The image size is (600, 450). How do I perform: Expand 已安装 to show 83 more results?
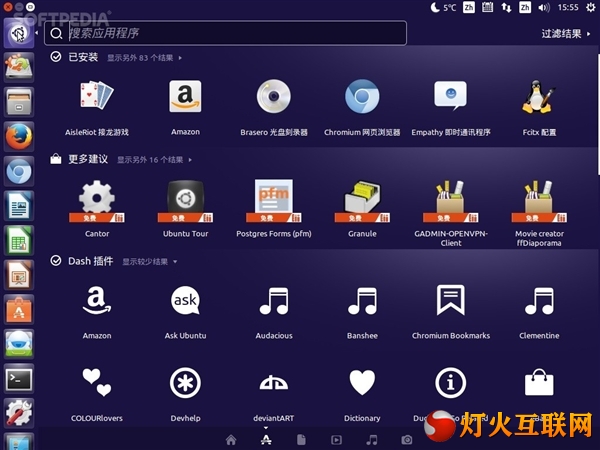coord(144,58)
